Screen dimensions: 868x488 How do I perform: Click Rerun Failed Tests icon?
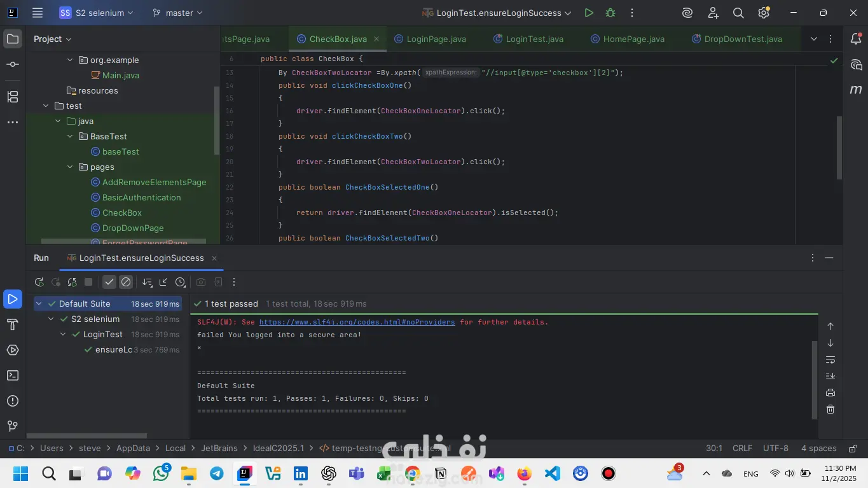coord(56,282)
